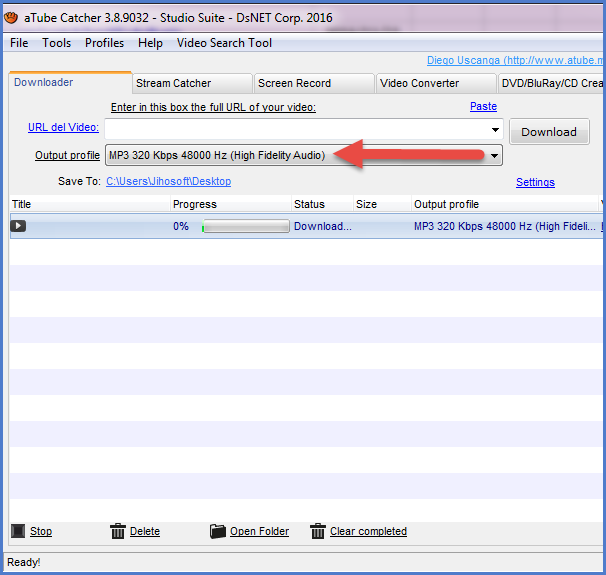Open the Video Search Tool menu

coord(224,43)
